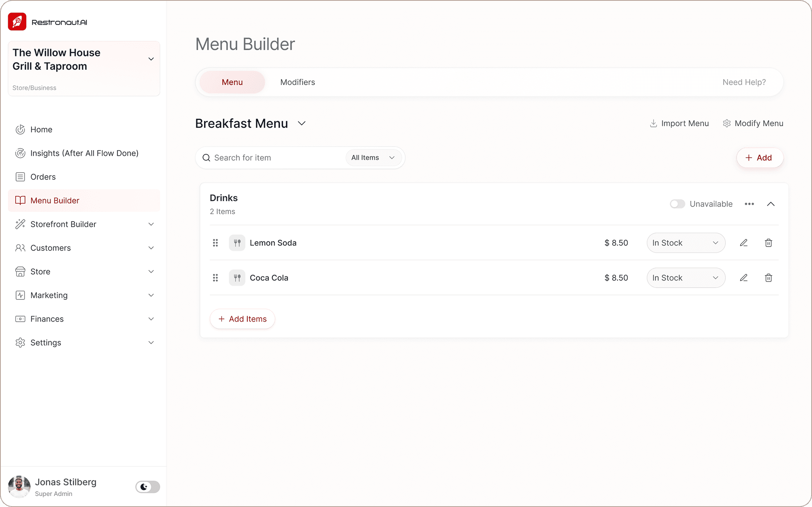Click the Need Help? link
812x507 pixels.
pos(744,82)
